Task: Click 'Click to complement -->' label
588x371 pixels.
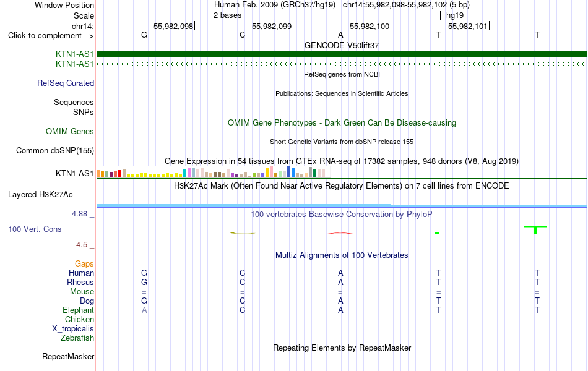Action: (x=51, y=36)
